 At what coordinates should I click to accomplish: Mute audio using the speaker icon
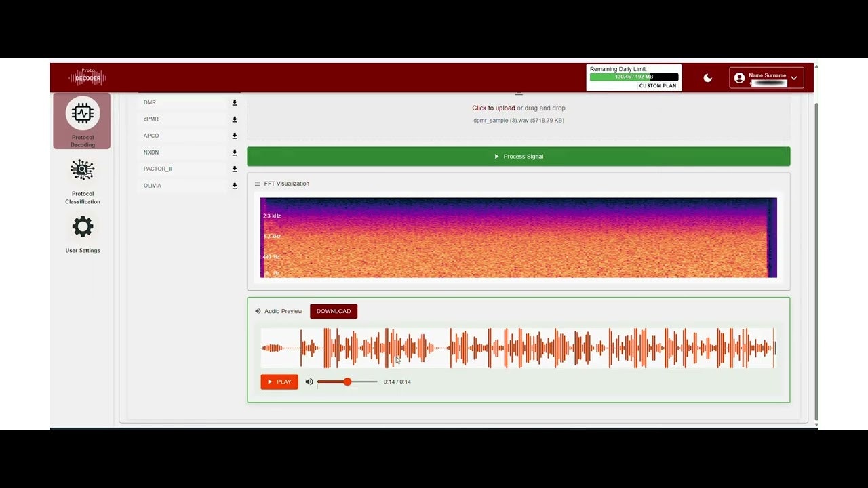(309, 382)
